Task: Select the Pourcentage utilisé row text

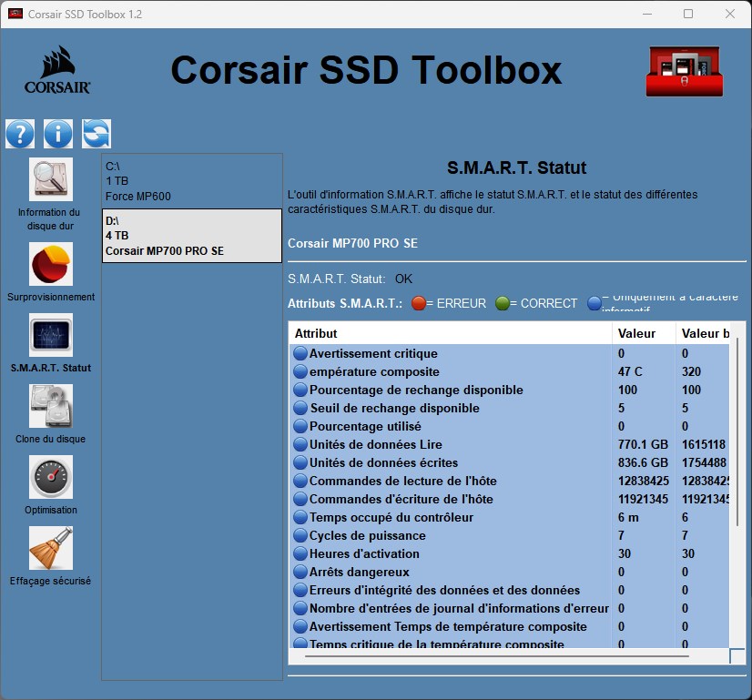Action: pos(365,426)
